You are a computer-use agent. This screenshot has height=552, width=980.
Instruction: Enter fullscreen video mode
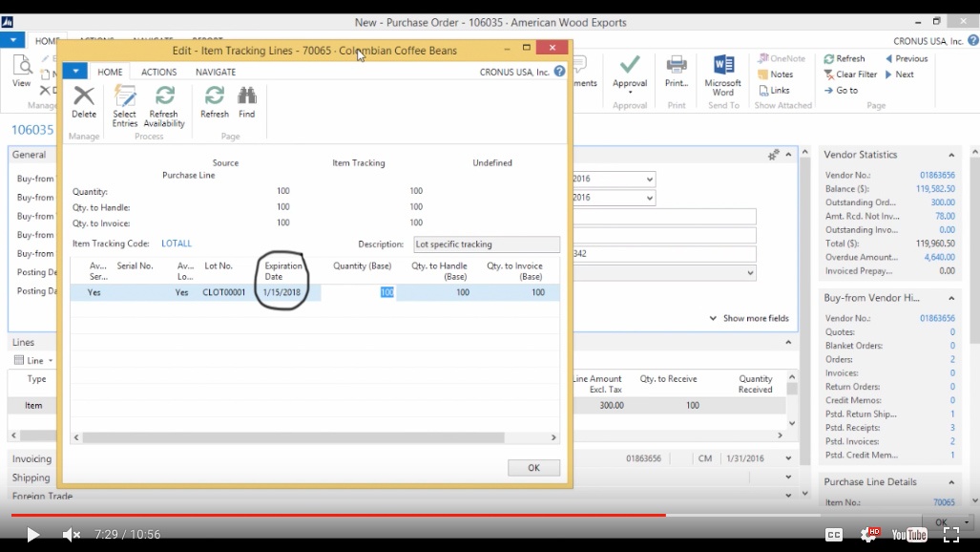tap(951, 534)
